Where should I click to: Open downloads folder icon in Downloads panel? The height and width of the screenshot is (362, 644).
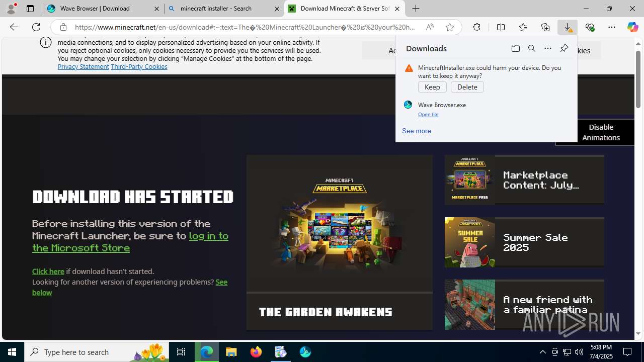click(x=515, y=48)
